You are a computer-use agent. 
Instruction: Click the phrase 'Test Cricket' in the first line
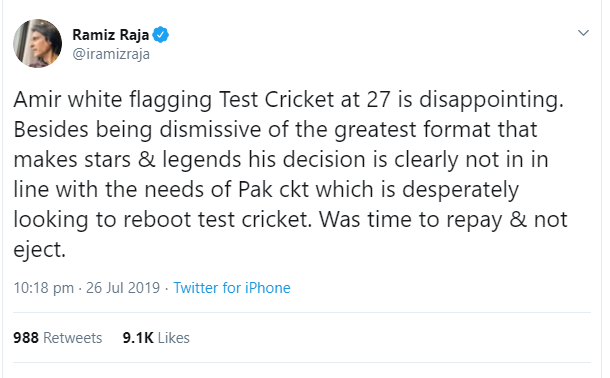pos(276,100)
